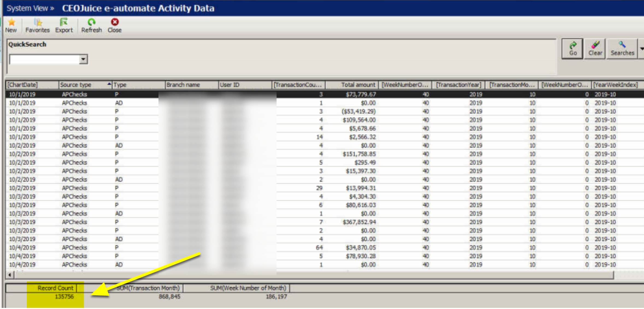This screenshot has width=644, height=309.
Task: Refresh the activity data list
Action: point(92,25)
